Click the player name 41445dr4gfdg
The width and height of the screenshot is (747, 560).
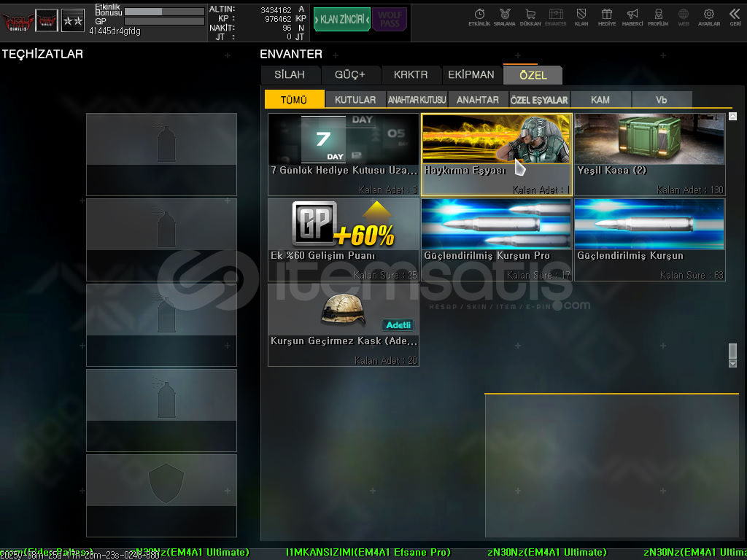(x=115, y=31)
